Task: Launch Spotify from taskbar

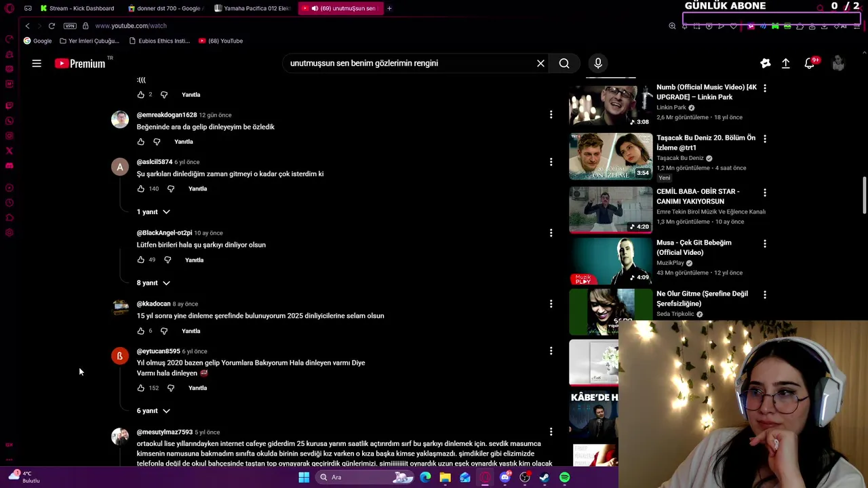Action: coord(565,477)
